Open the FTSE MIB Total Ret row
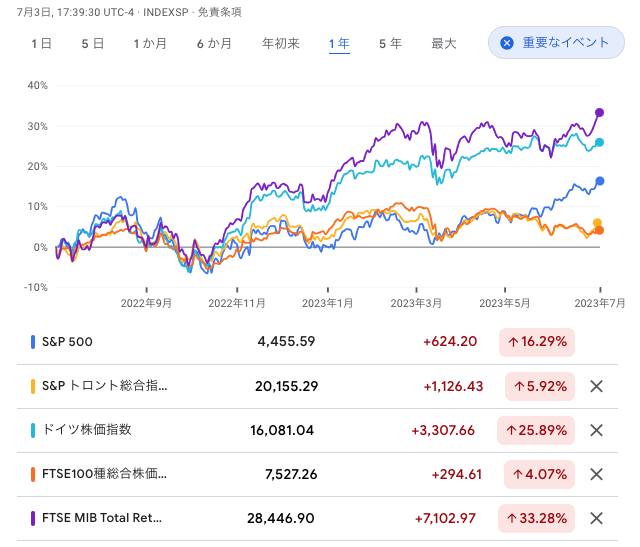640x547 pixels. tap(317, 518)
